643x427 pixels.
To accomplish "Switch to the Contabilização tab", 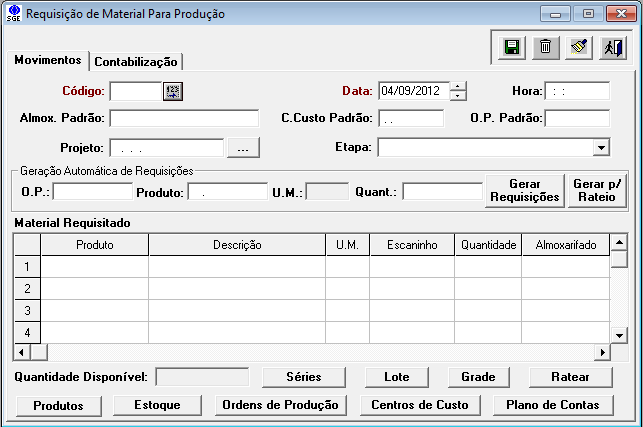I will (x=136, y=62).
